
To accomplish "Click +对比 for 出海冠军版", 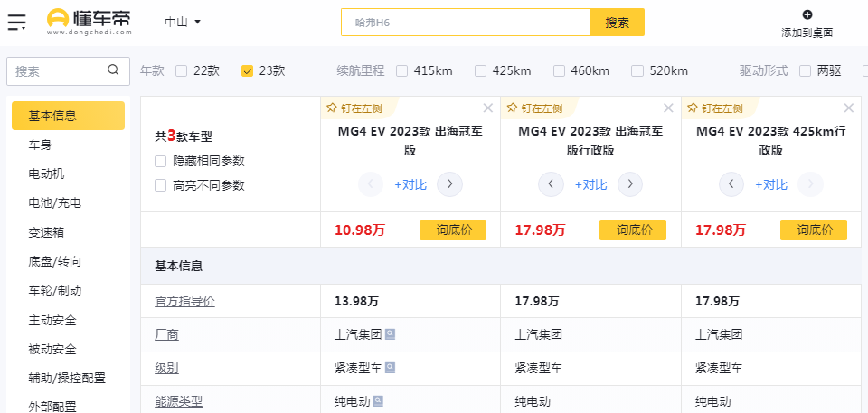I will point(410,185).
